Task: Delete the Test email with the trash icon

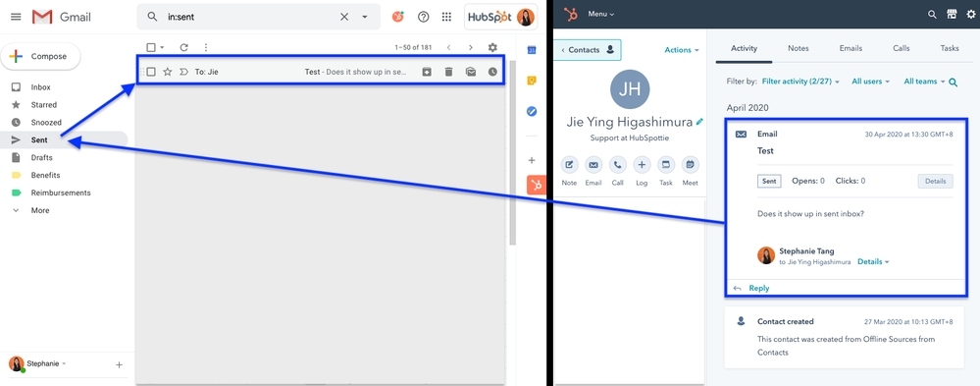Action: [448, 72]
